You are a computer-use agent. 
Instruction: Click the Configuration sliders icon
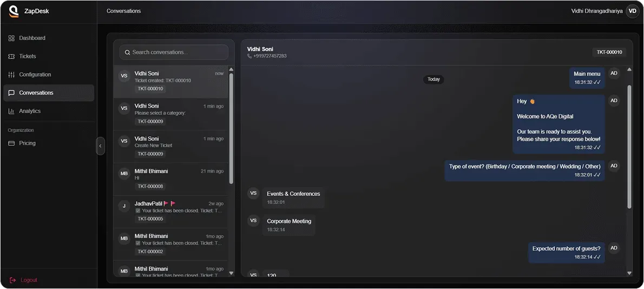point(11,75)
